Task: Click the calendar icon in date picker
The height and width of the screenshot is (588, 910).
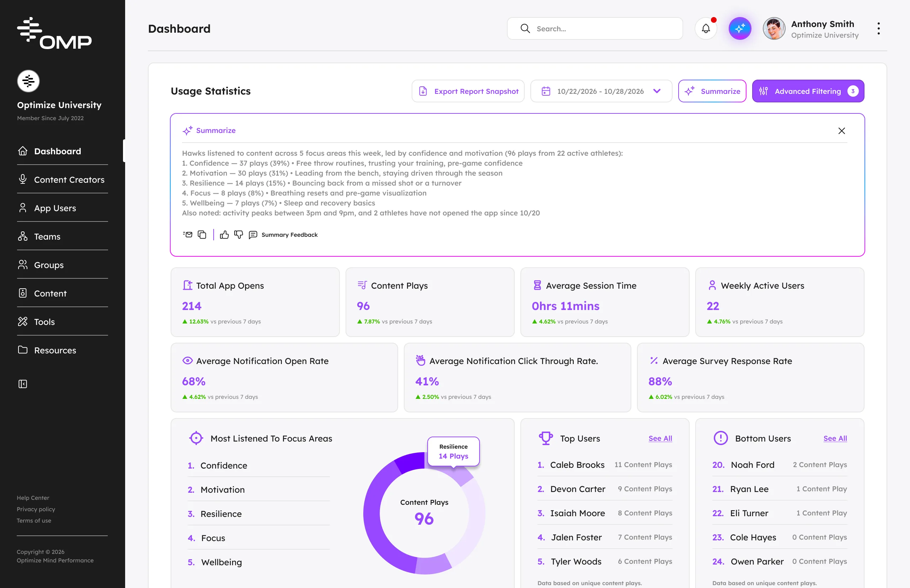Action: pyautogui.click(x=546, y=91)
